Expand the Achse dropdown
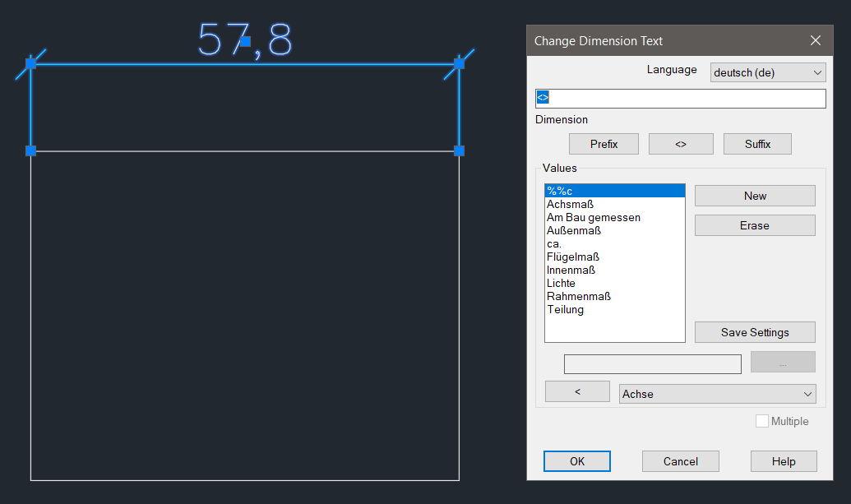The width and height of the screenshot is (851, 504). (716, 394)
